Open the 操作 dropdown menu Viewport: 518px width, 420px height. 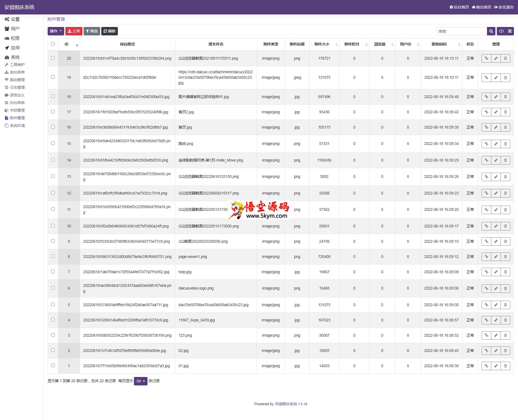pos(56,31)
